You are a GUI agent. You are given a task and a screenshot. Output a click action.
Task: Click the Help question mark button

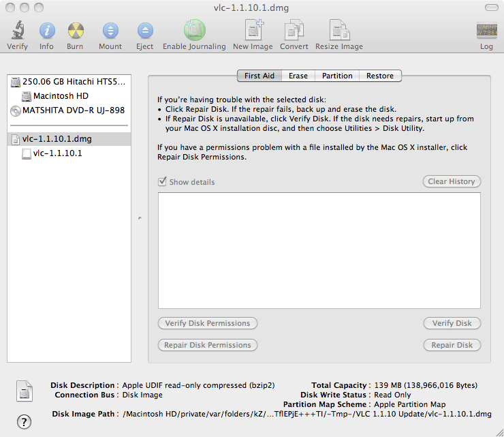click(x=24, y=421)
